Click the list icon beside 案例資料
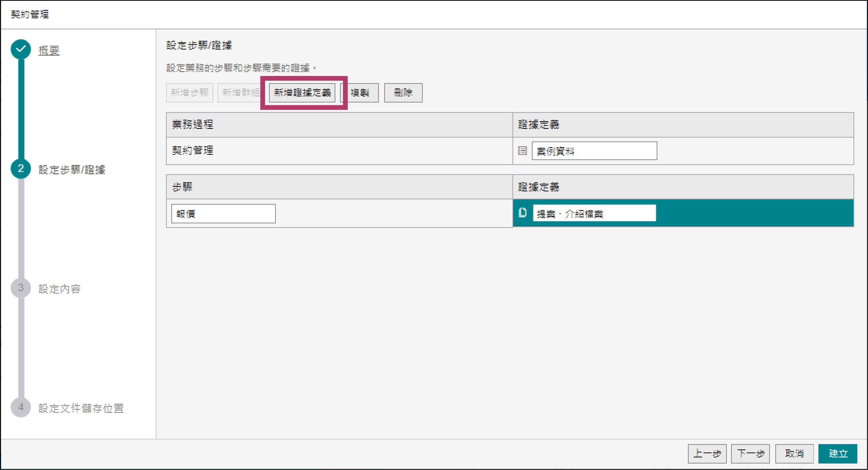868x470 pixels. [522, 151]
